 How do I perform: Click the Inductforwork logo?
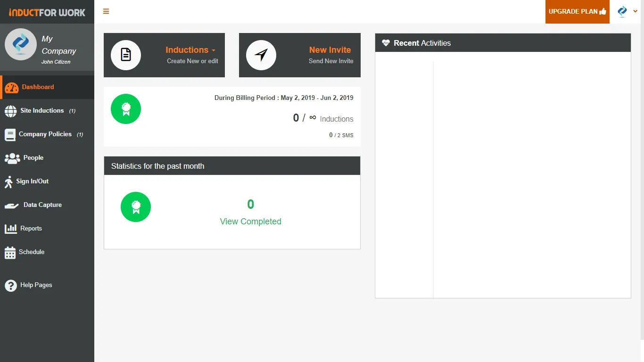(47, 12)
